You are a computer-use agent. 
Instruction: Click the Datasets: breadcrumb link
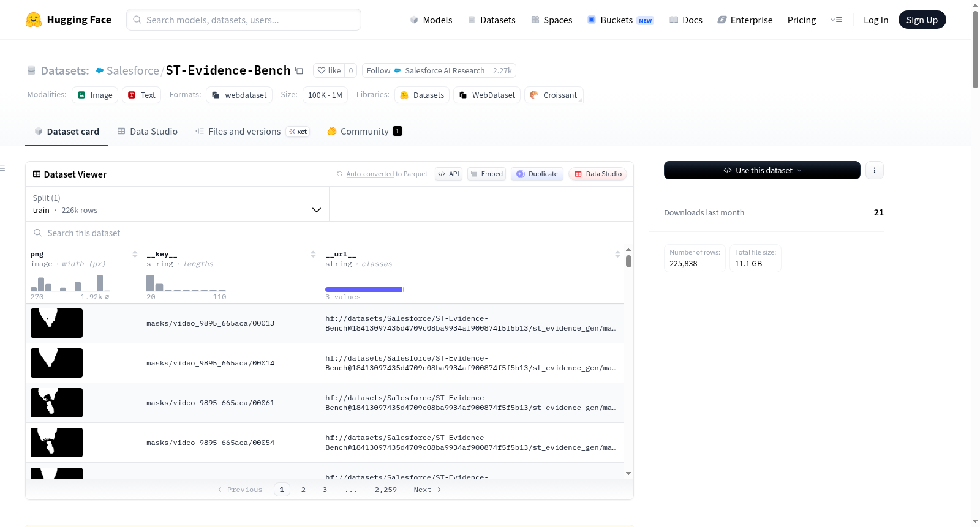64,70
